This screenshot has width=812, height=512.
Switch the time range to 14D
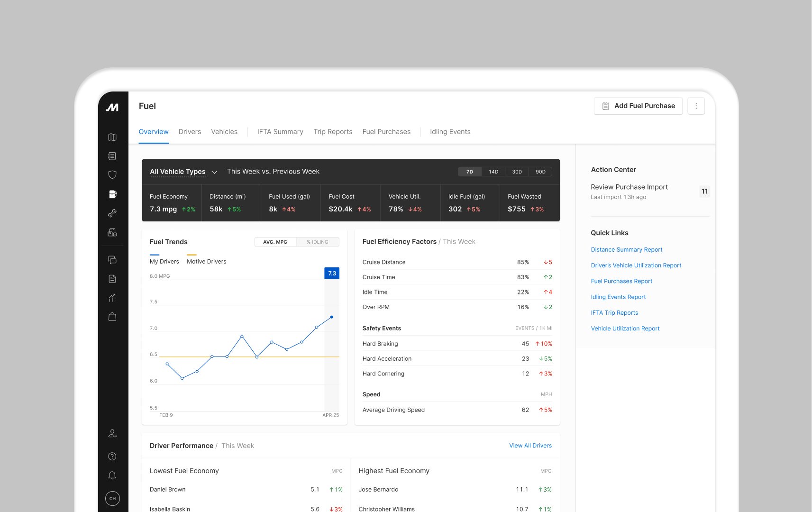[x=493, y=172]
